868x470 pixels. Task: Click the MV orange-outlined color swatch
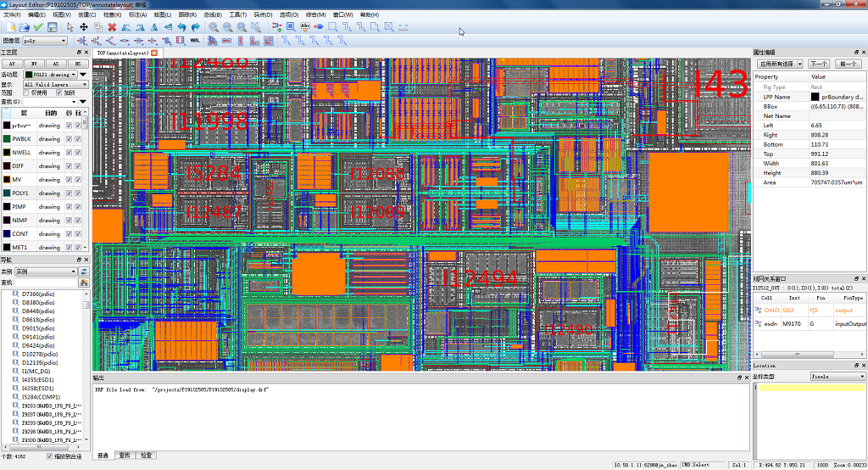tap(7, 180)
